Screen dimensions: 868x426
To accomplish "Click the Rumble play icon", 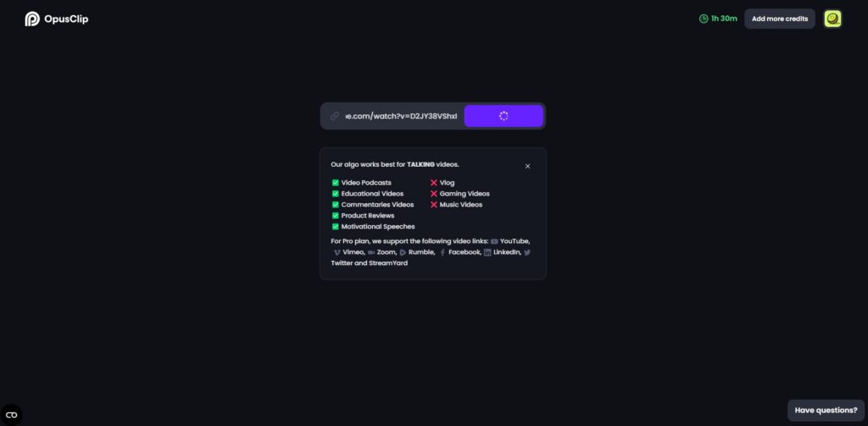I will (x=403, y=252).
